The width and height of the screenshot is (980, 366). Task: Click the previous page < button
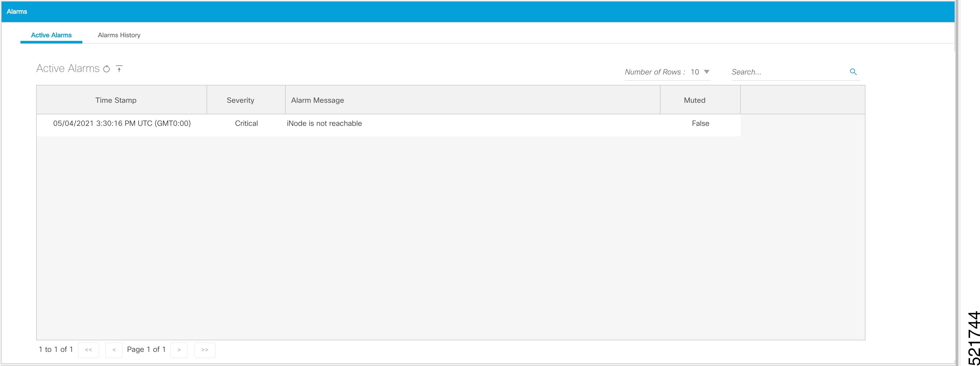tap(114, 350)
